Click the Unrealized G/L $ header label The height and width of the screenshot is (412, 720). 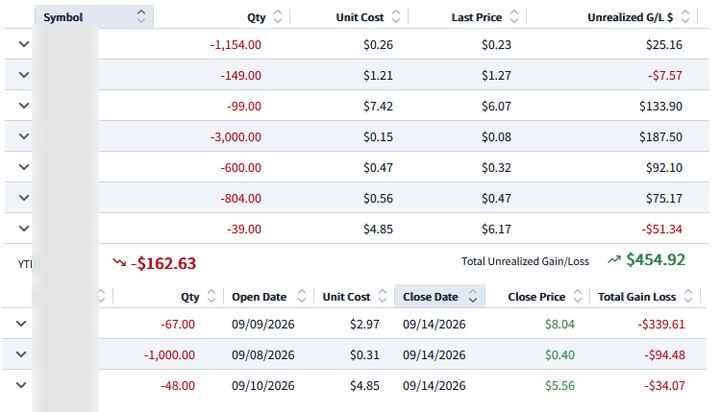pyautogui.click(x=630, y=17)
